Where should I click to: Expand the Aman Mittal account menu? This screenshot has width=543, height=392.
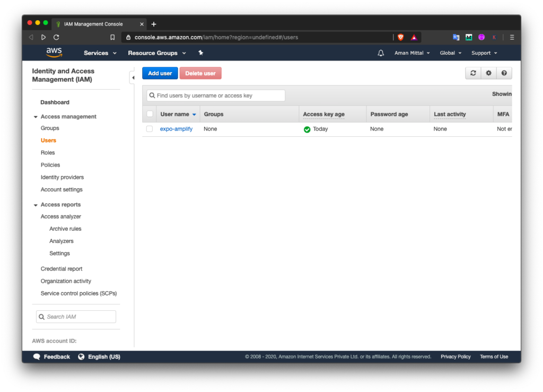[x=411, y=53]
